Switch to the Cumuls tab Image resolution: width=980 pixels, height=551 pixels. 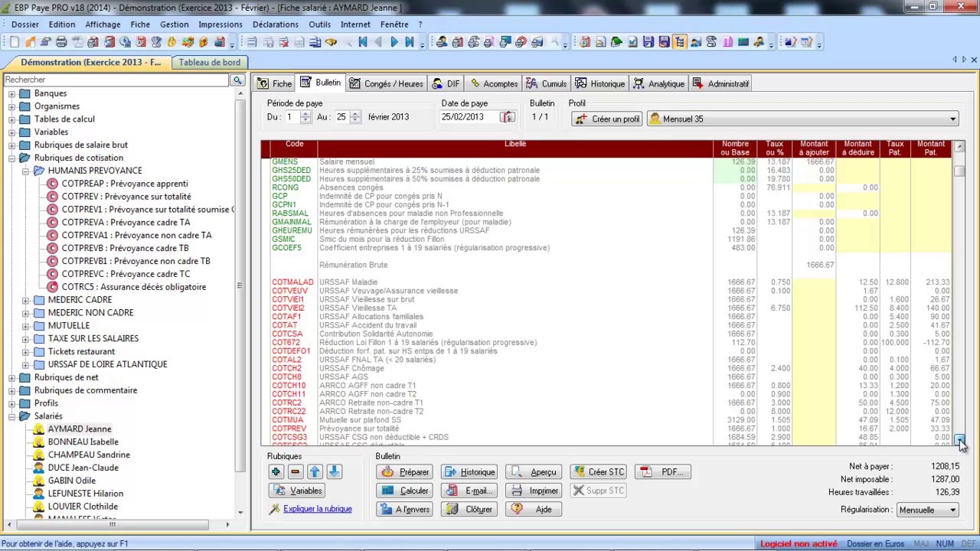pos(546,83)
